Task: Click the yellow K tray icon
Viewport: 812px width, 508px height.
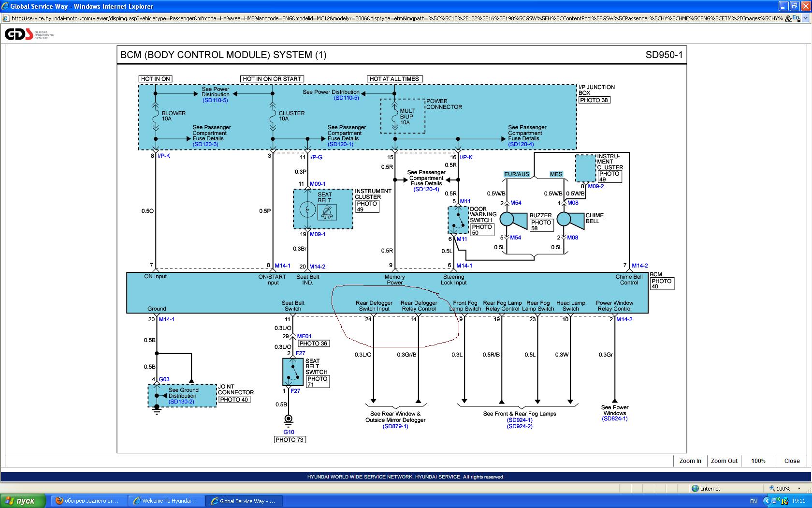Action: click(784, 501)
